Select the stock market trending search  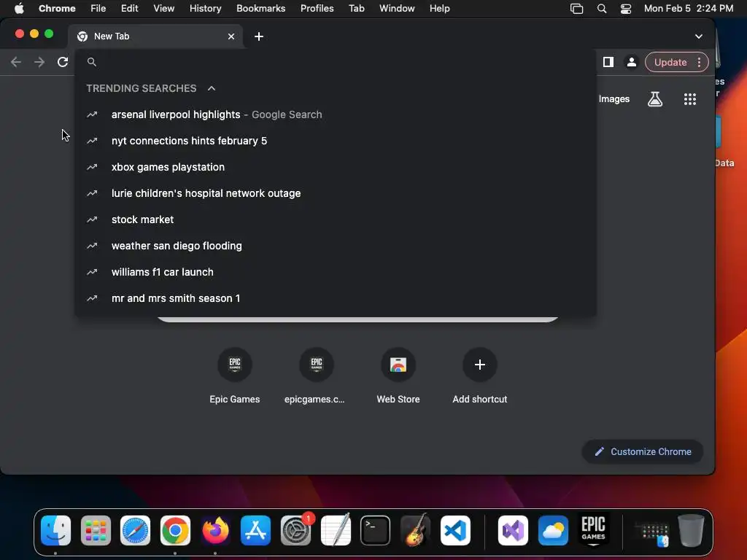[x=336, y=219]
